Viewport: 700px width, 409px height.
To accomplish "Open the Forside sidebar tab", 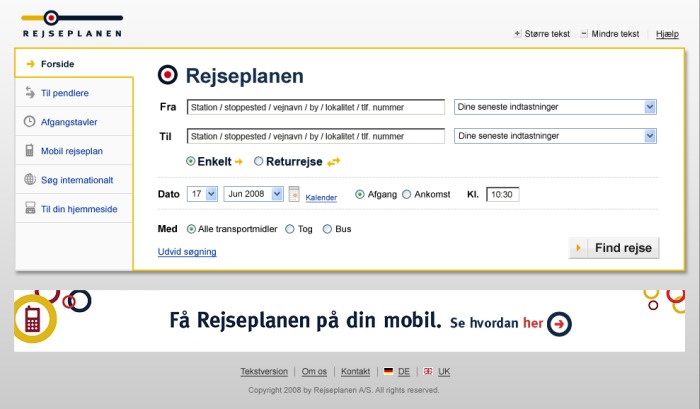I will tap(74, 63).
